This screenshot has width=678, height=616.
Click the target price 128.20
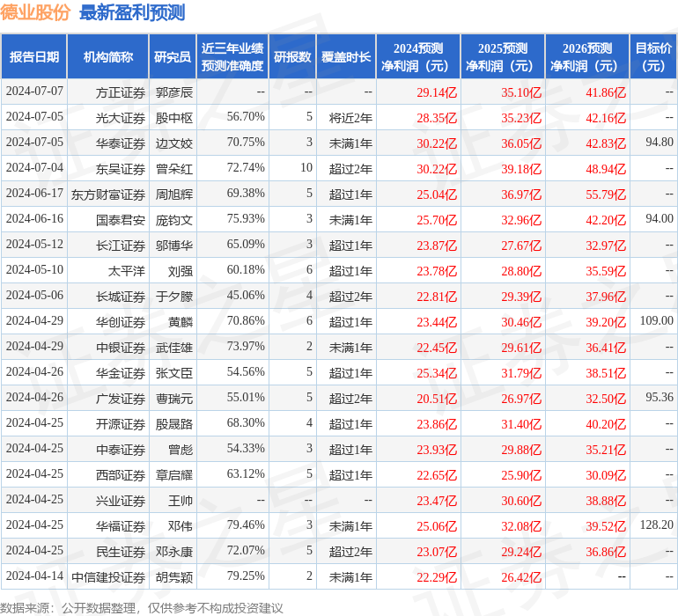(x=656, y=524)
